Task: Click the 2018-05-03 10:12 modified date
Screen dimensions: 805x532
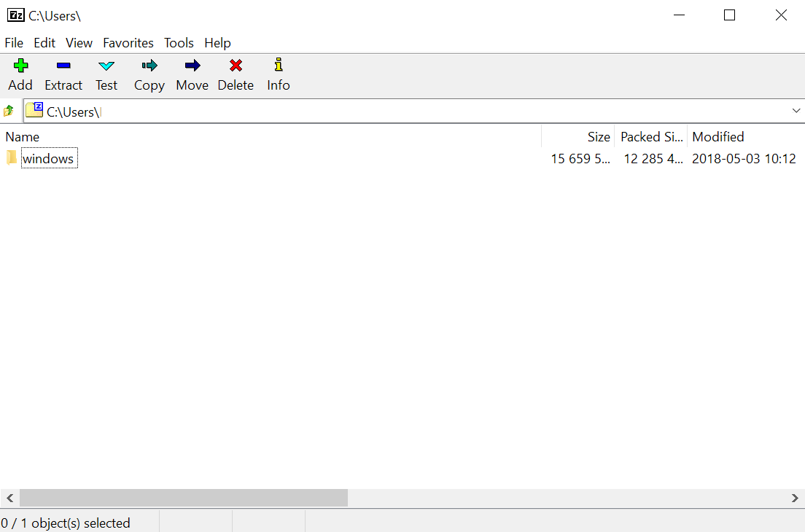Action: coord(744,159)
